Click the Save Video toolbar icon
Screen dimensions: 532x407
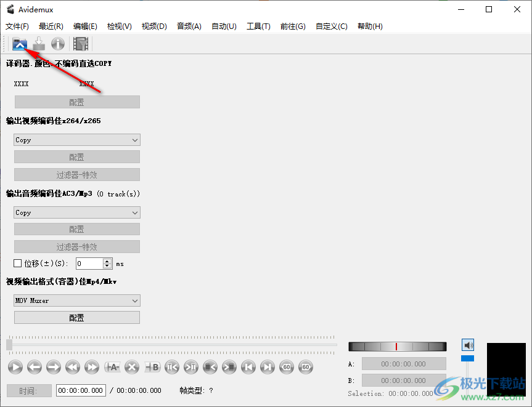pos(39,44)
